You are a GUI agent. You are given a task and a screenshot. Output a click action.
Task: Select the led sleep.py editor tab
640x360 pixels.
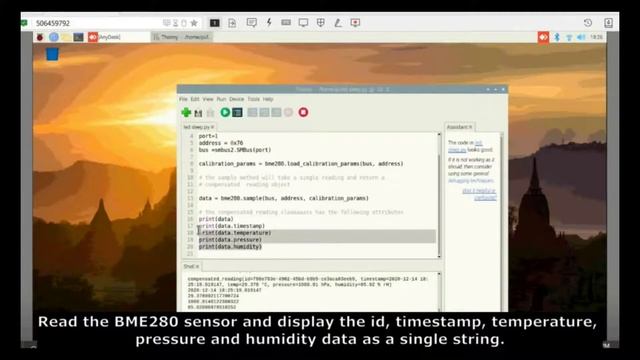click(198, 127)
